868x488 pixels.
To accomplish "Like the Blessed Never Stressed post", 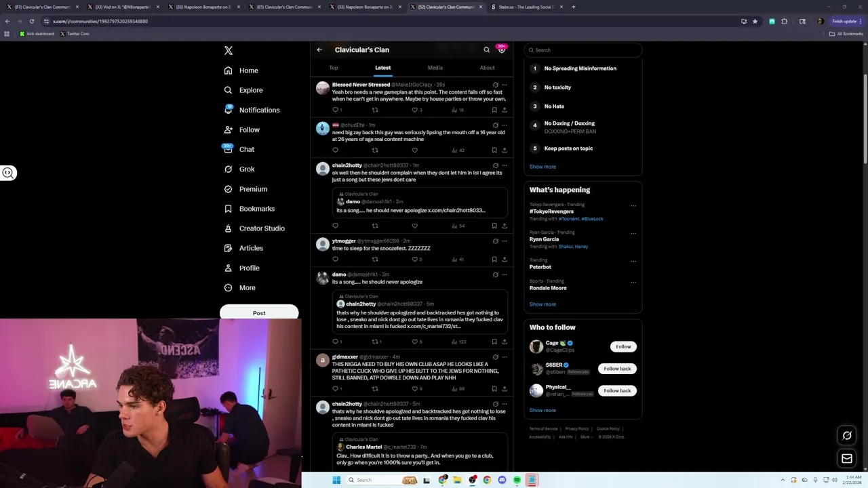I will pyautogui.click(x=415, y=110).
